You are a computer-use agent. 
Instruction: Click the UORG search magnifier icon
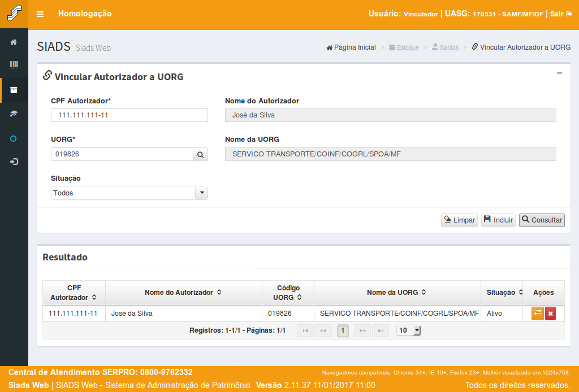[x=201, y=155]
